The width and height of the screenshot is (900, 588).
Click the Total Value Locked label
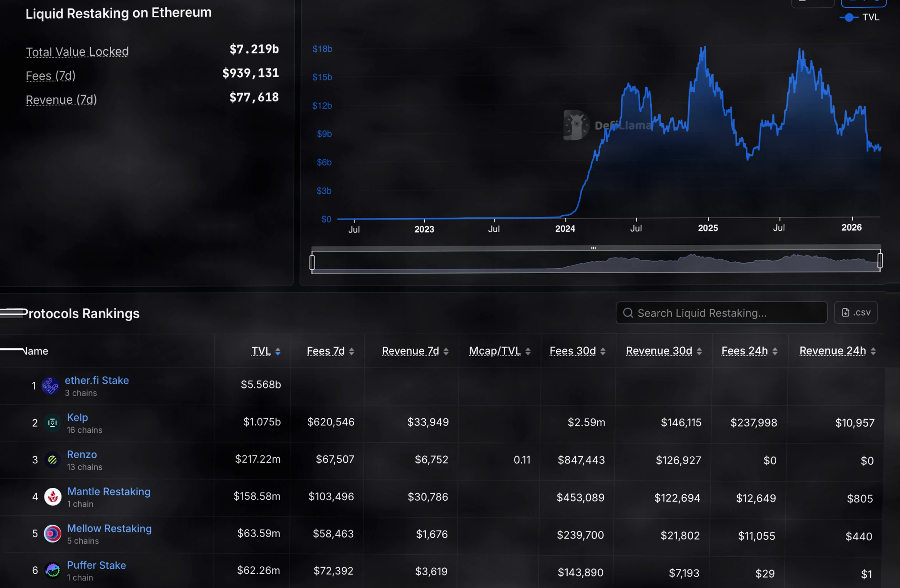click(77, 51)
